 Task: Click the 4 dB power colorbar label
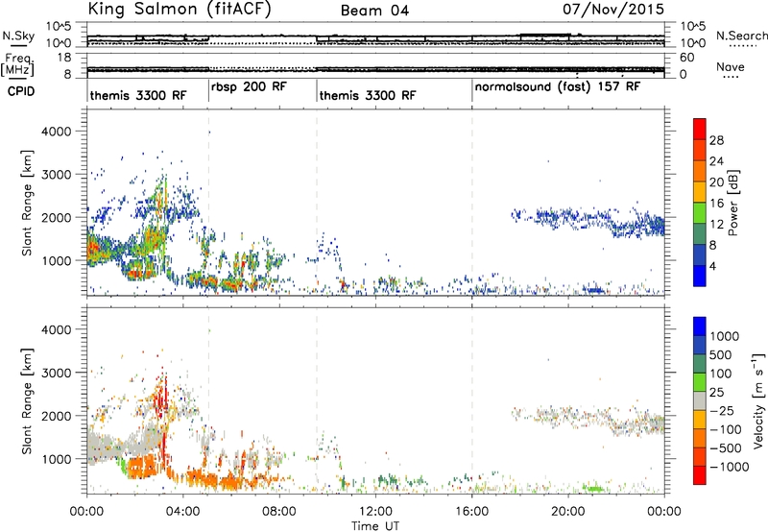(x=713, y=267)
